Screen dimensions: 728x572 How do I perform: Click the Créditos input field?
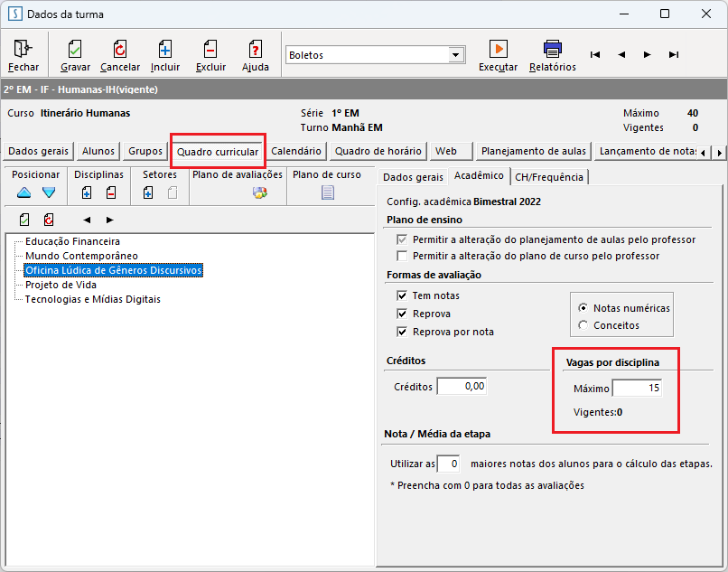click(462, 386)
